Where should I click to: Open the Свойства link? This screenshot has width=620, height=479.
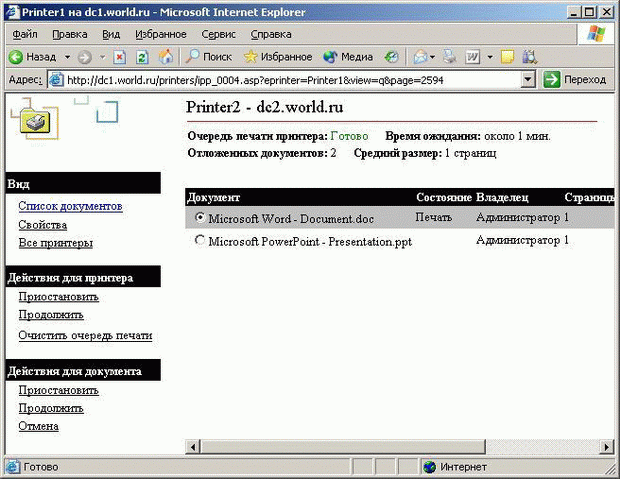[43, 225]
